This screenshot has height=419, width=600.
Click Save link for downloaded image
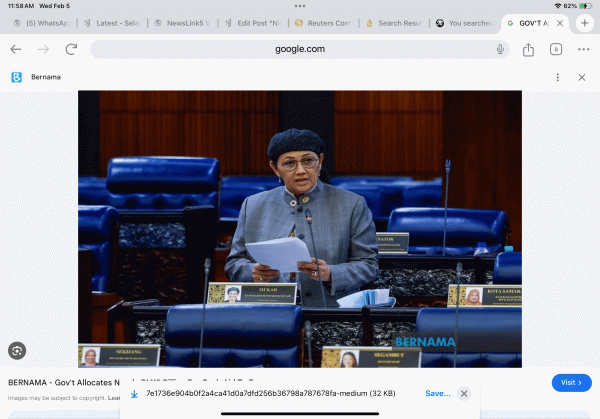click(x=437, y=394)
